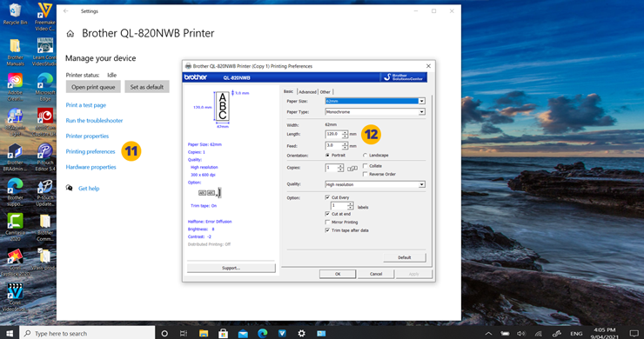Decrease the Length value with down arrow
Image resolution: width=644 pixels, height=339 pixels.
pyautogui.click(x=345, y=136)
